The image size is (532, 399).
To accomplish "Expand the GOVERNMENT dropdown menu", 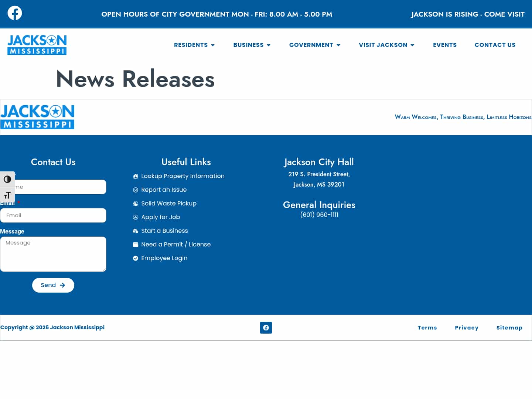I will 314,45.
